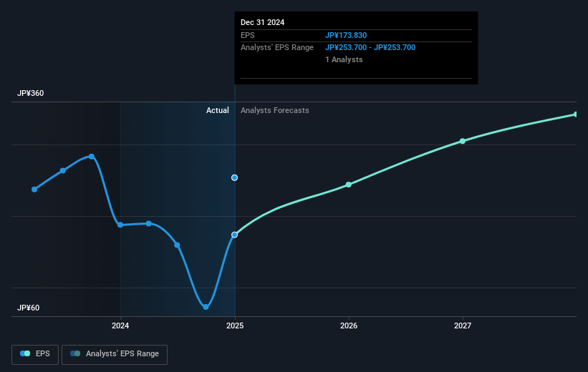
Task: Select the EPS point just after 2024 start
Action: coord(149,224)
